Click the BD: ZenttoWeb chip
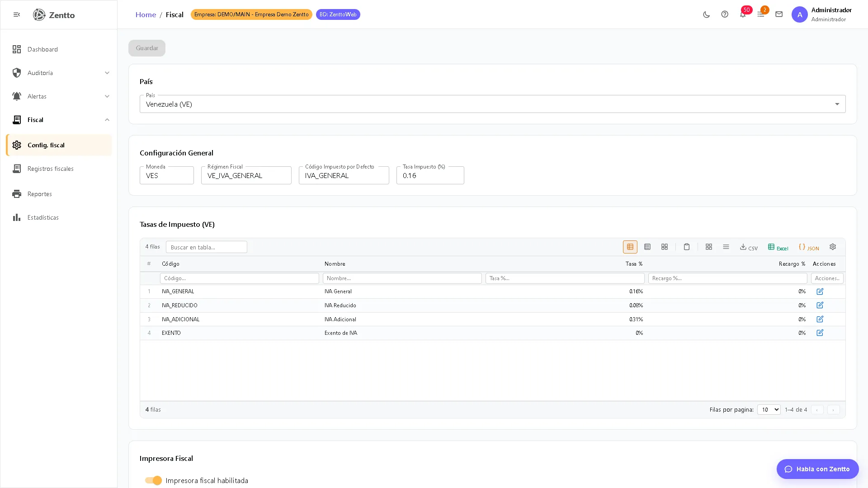This screenshot has height=488, width=868. (x=338, y=14)
